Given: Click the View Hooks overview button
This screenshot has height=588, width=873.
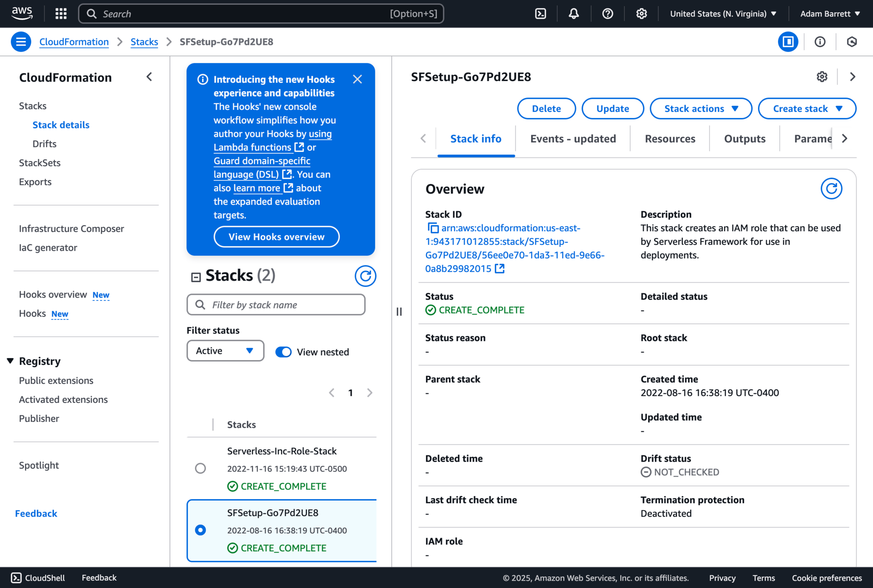Looking at the screenshot, I should (x=276, y=237).
